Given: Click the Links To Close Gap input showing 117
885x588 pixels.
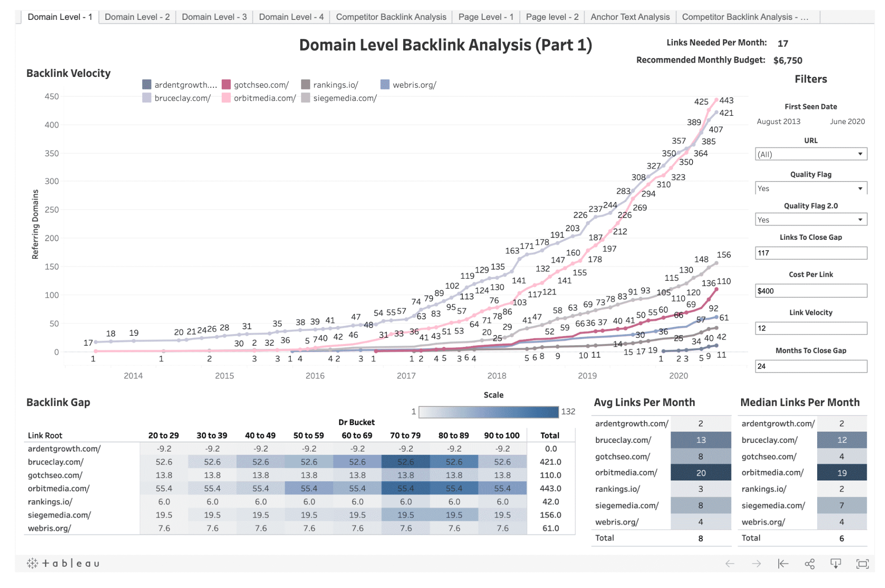Looking at the screenshot, I should pyautogui.click(x=810, y=253).
